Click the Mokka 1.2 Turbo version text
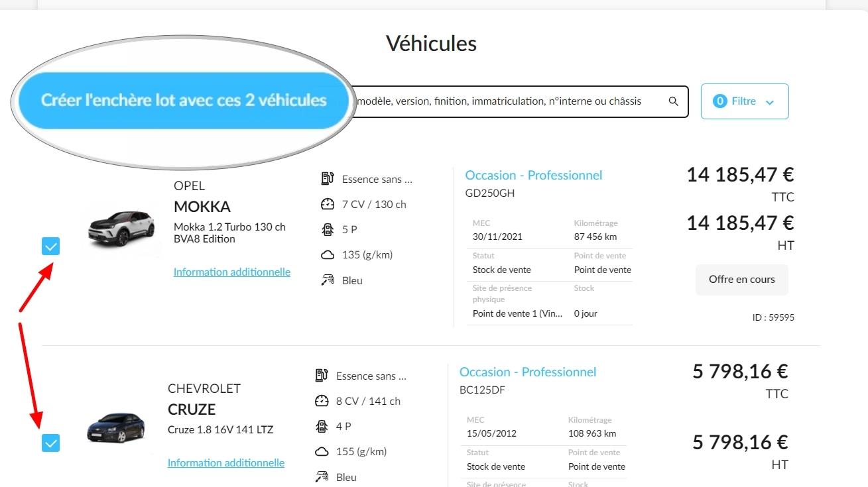 point(229,233)
